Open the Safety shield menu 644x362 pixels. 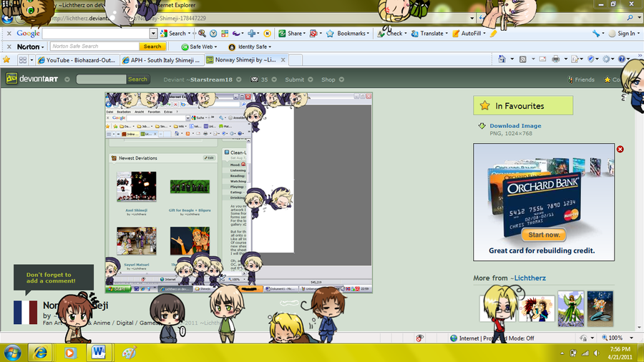pyautogui.click(x=591, y=59)
